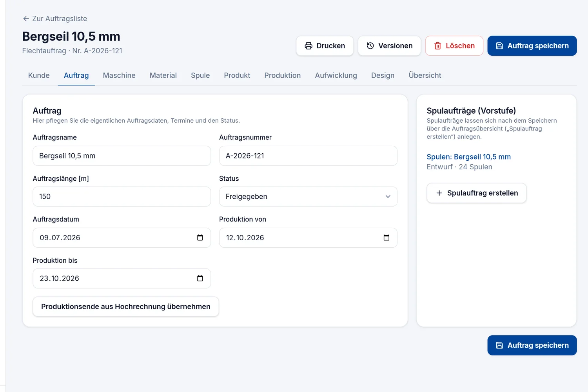Click Produktionsende aus Hochrechnung übernehmen button

tap(126, 307)
